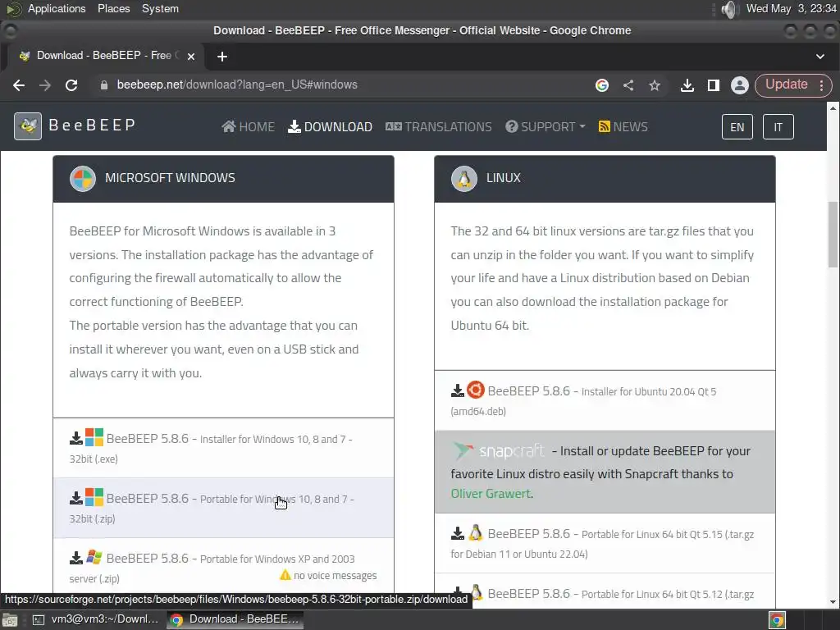Click the Microsoft Windows round logo icon
The image size is (840, 630).
(x=83, y=178)
